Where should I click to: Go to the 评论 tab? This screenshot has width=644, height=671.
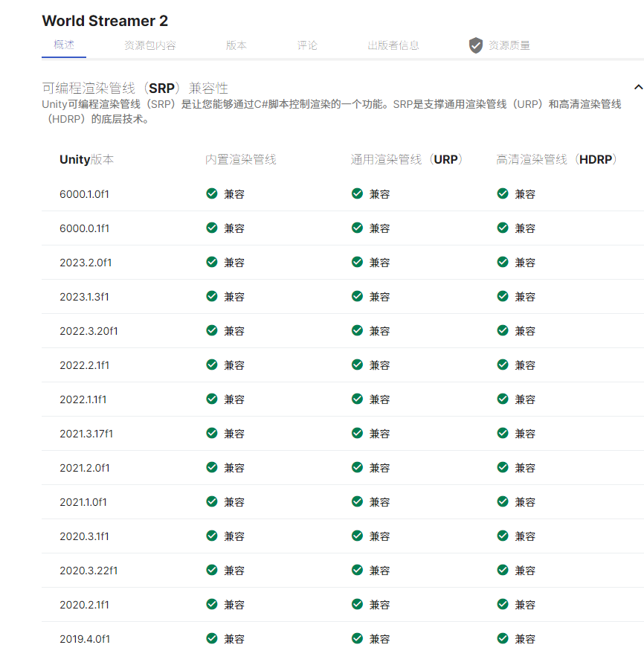coord(307,45)
